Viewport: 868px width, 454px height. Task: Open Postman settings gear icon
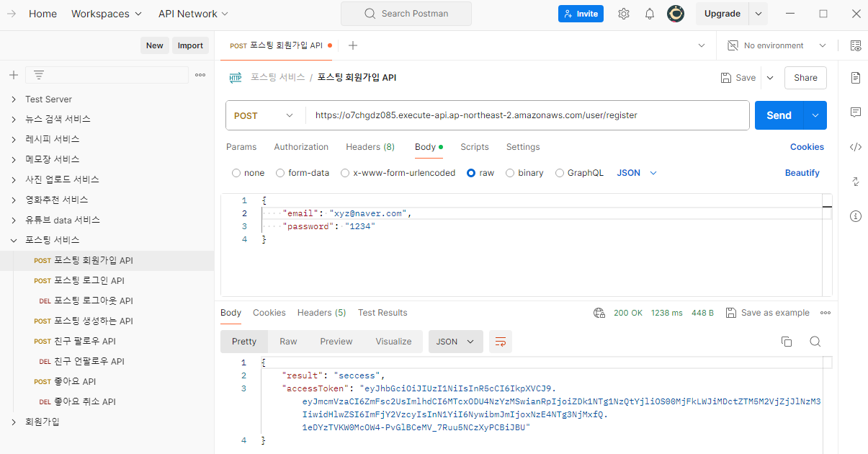[624, 14]
